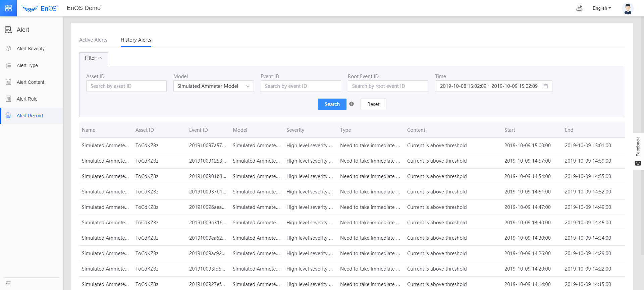Go to Alert Content page
Viewport: 644px width, 290px height.
click(30, 82)
